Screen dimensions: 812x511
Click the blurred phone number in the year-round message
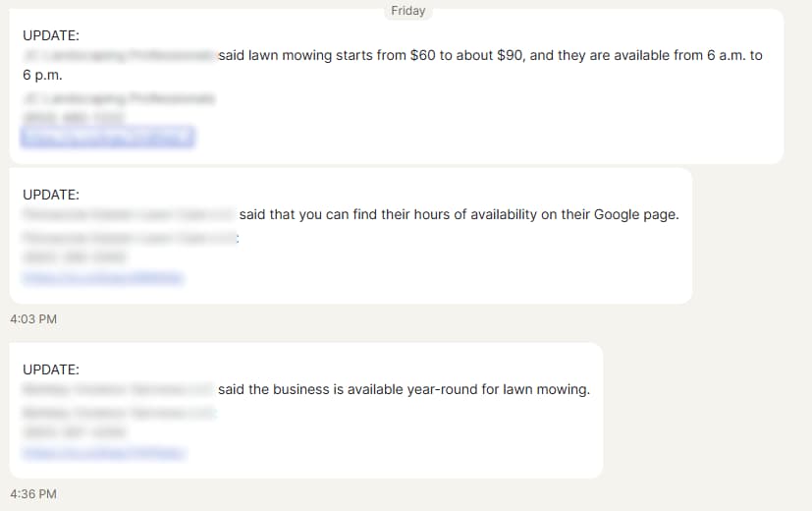click(x=74, y=431)
